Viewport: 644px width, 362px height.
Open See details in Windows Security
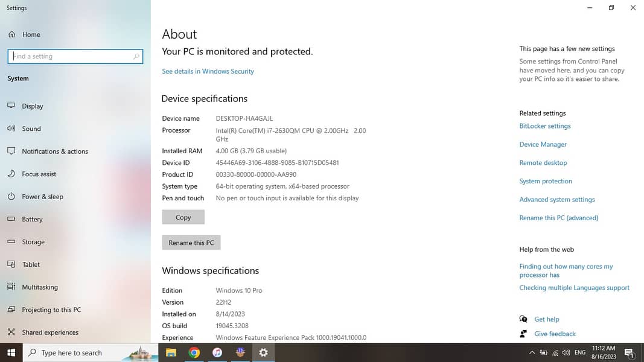tap(208, 71)
